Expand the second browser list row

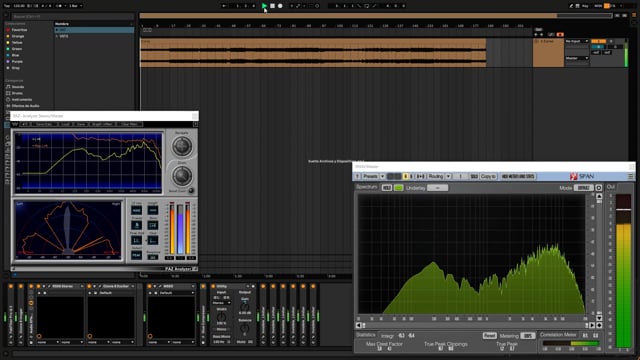point(57,36)
